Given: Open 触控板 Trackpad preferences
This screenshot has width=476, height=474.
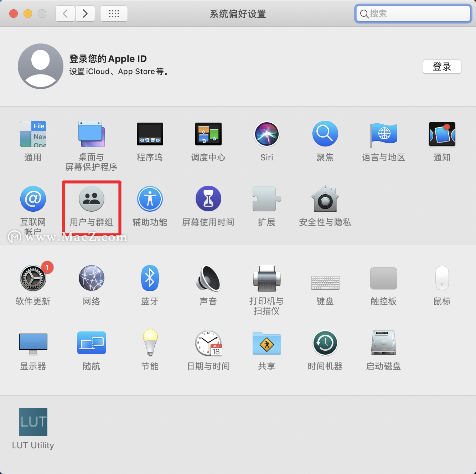Looking at the screenshot, I should [384, 278].
